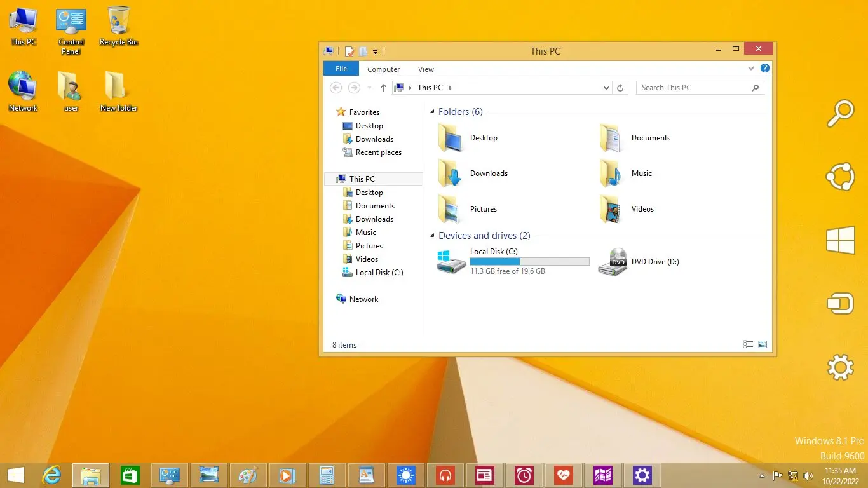
Task: Go up one level with Up arrow
Action: pos(383,88)
